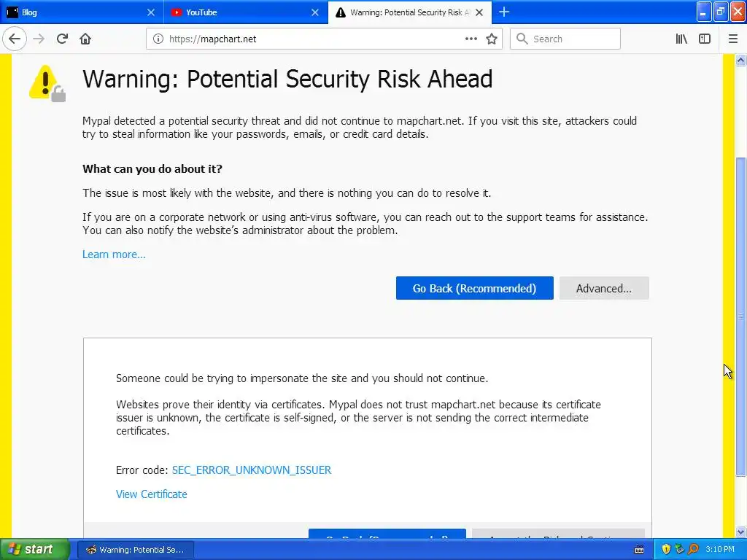This screenshot has height=560, width=747.
Task: Click the security shield tray icon
Action: tap(666, 550)
